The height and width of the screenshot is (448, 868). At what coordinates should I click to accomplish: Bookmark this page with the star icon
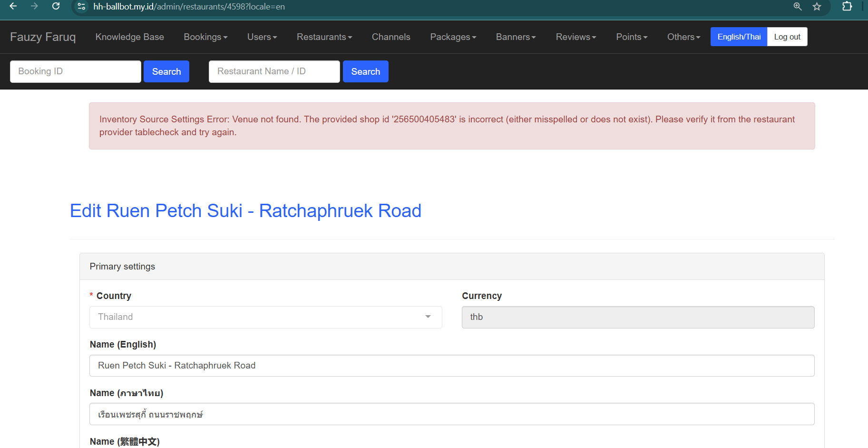tap(817, 7)
